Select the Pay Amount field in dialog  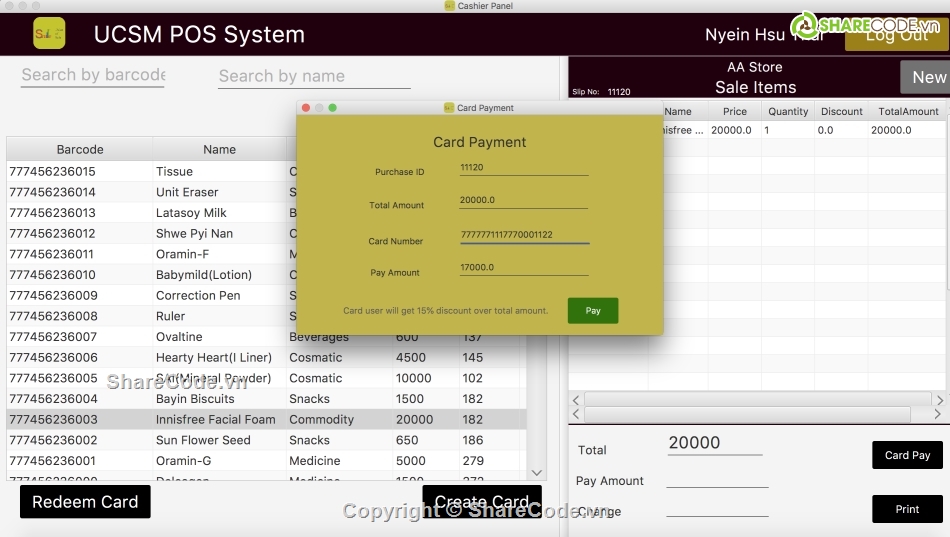coord(524,268)
